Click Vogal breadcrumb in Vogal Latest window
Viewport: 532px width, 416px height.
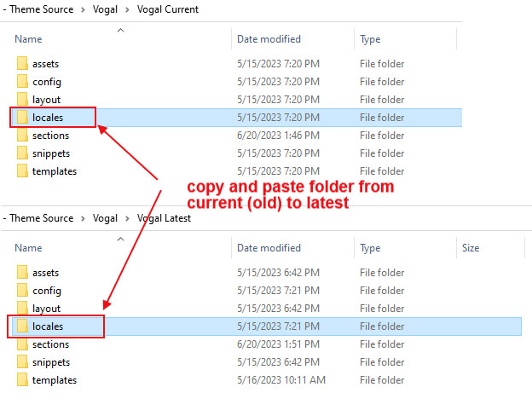pyautogui.click(x=105, y=218)
